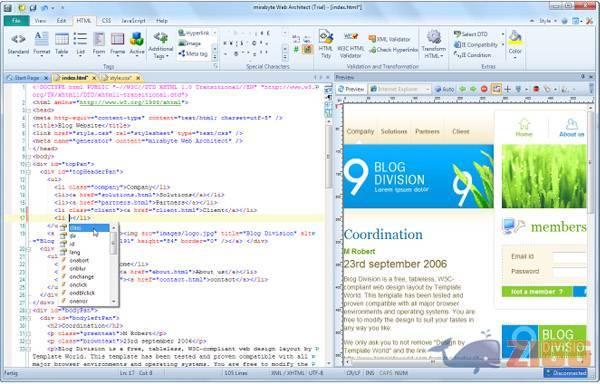Click the Color picker icon

tap(515, 38)
